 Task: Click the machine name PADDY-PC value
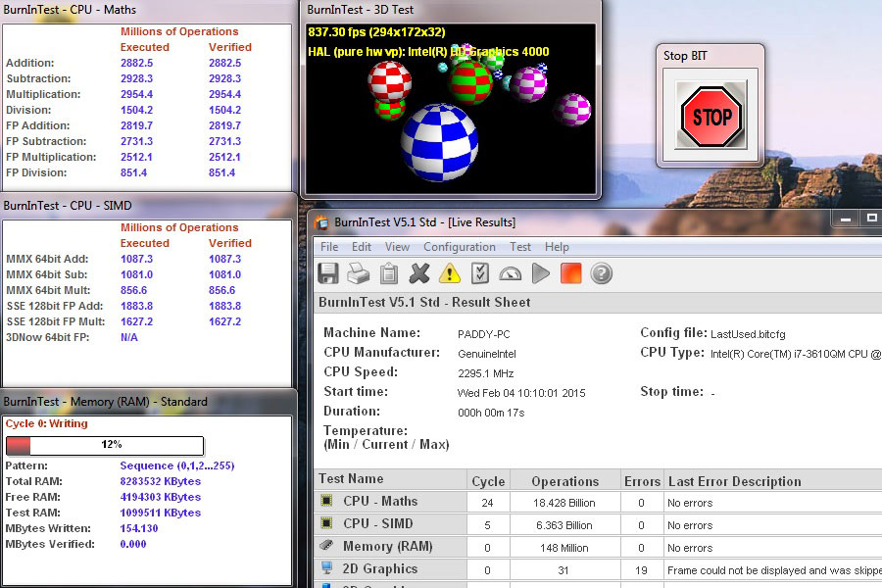(x=484, y=334)
